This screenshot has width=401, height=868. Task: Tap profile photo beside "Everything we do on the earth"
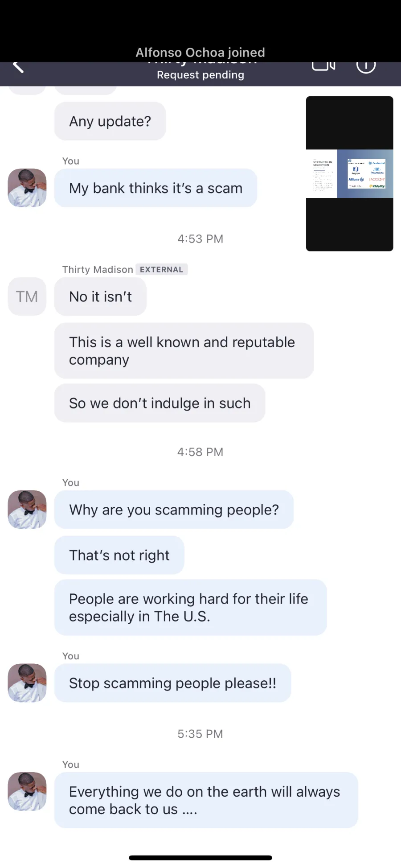[27, 791]
